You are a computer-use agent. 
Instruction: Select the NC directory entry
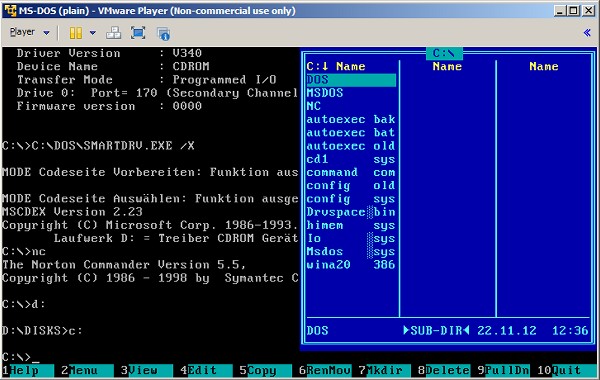click(x=351, y=106)
